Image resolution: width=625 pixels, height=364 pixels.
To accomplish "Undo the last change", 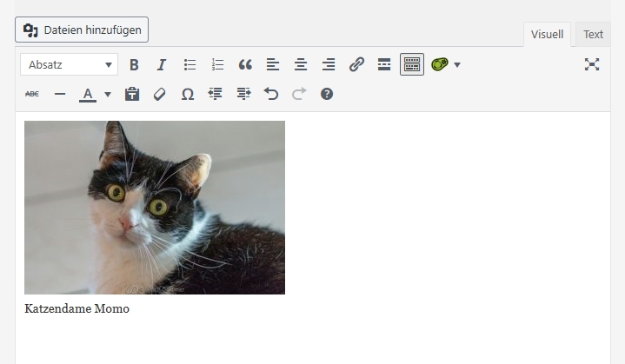I will tap(271, 94).
